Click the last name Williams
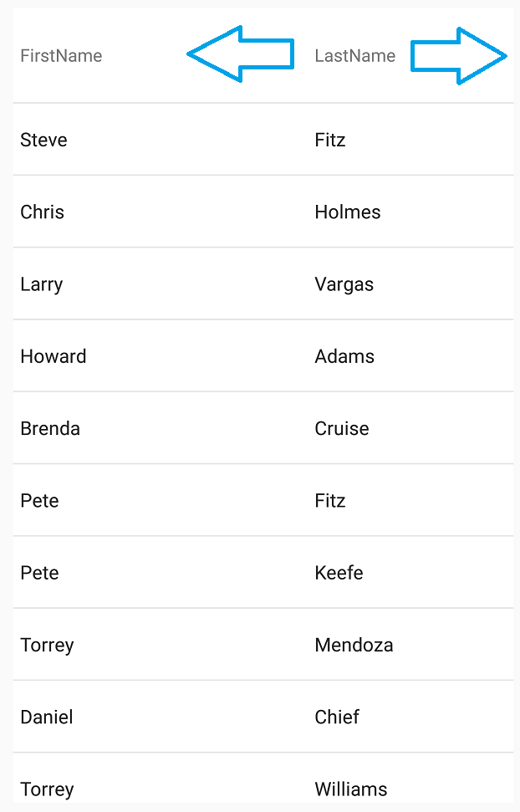 pos(350,789)
